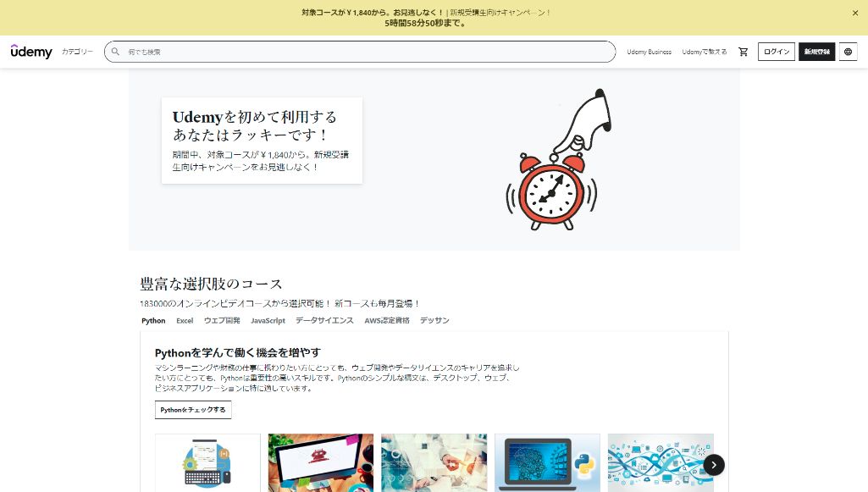
Task: Focus the course search field
Action: (360, 52)
